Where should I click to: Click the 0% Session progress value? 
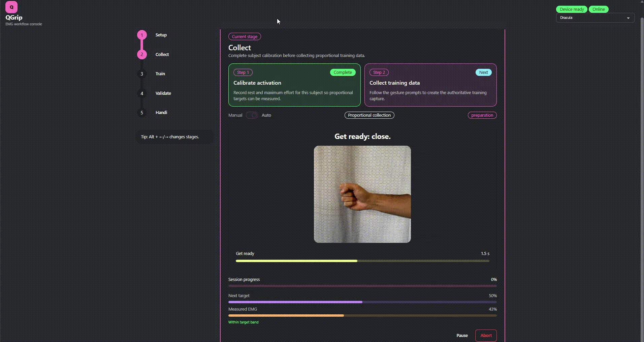[x=494, y=280]
